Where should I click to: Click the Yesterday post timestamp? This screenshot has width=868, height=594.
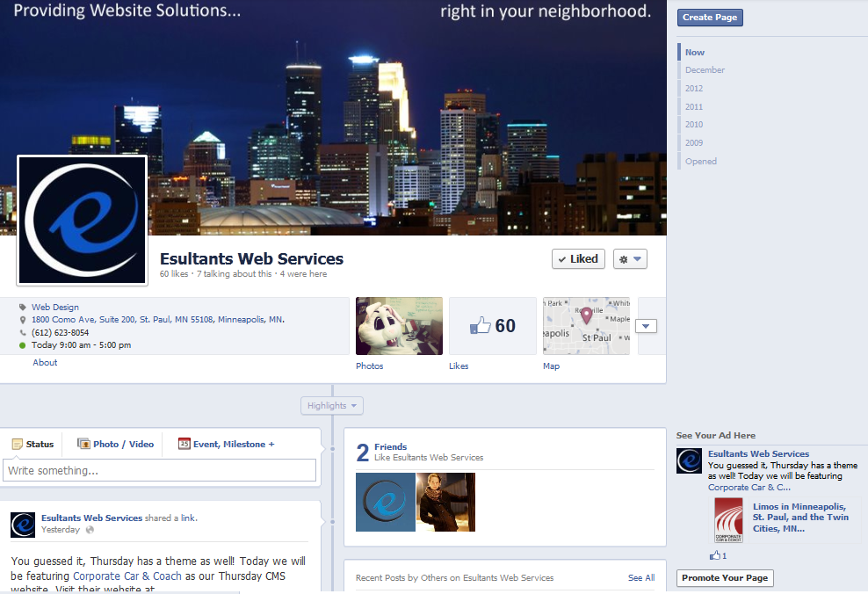(61, 530)
